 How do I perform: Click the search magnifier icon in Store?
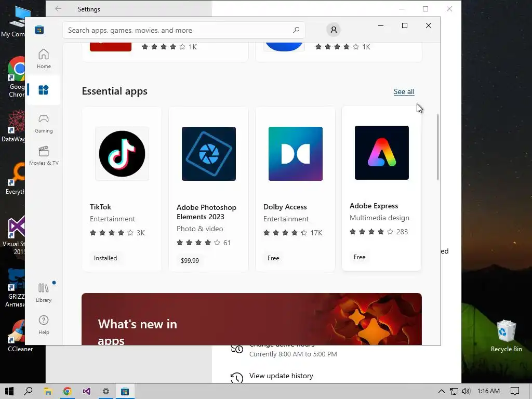pos(296,30)
